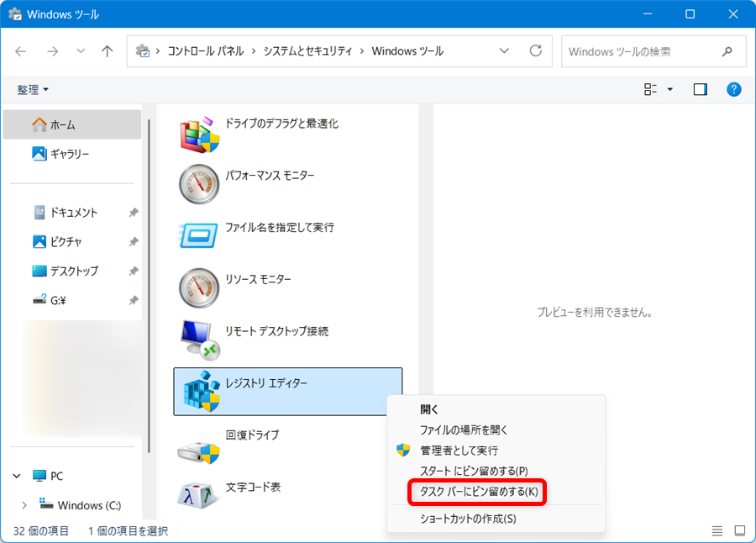Click the help question mark icon
Viewport: 756px width, 543px height.
[x=732, y=89]
